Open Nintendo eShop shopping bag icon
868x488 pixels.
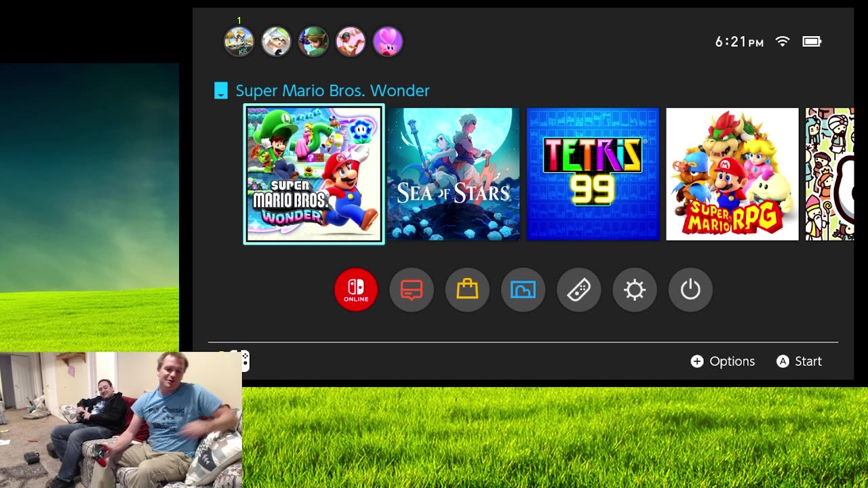pyautogui.click(x=467, y=290)
